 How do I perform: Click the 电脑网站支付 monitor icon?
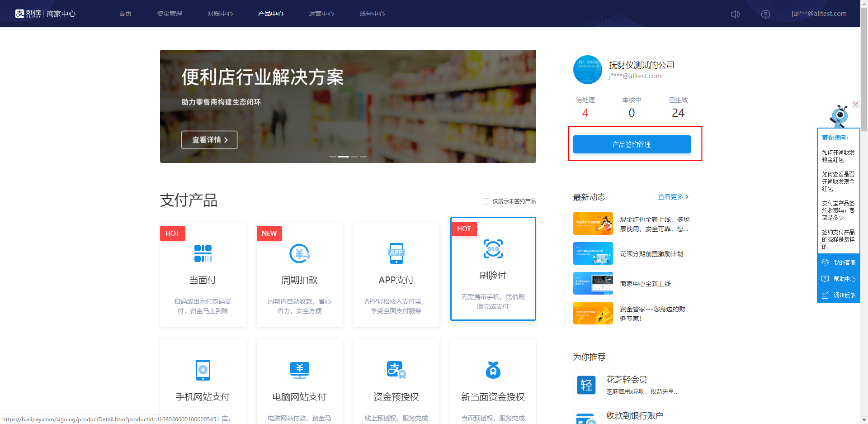pyautogui.click(x=300, y=370)
